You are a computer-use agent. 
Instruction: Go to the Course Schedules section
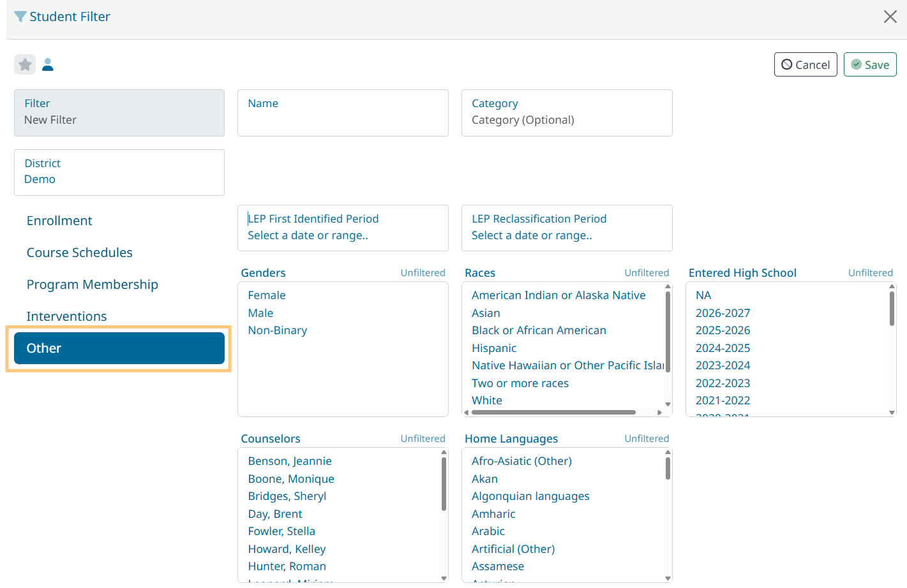pos(80,253)
